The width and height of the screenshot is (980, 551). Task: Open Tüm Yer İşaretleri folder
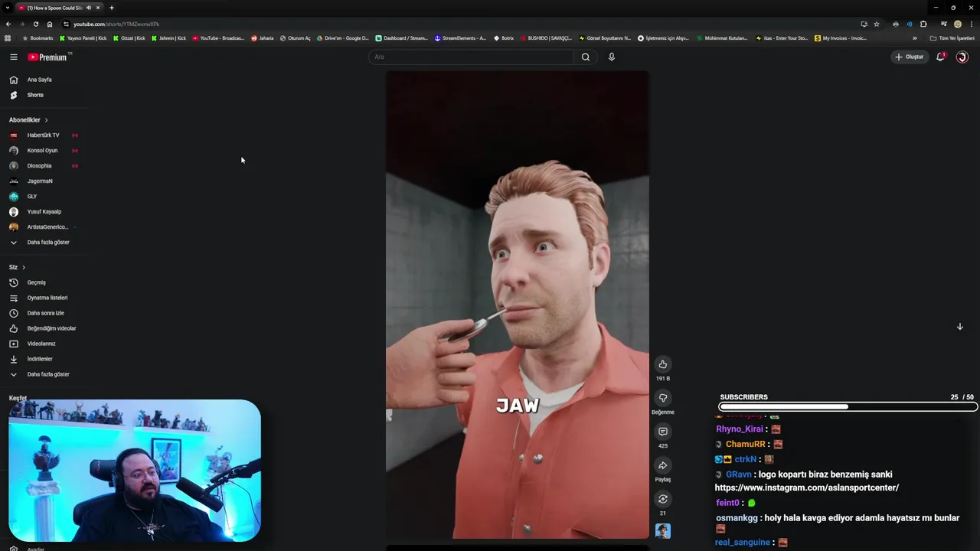[x=952, y=38]
